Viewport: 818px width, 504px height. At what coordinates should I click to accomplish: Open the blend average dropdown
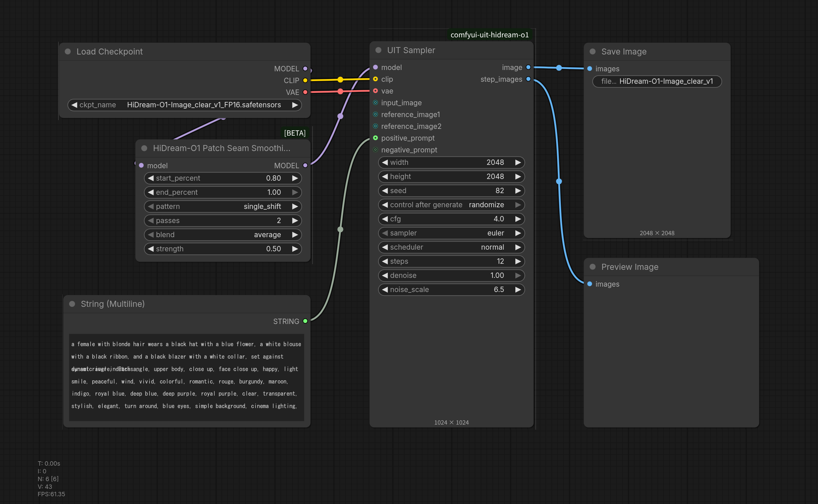coord(223,235)
